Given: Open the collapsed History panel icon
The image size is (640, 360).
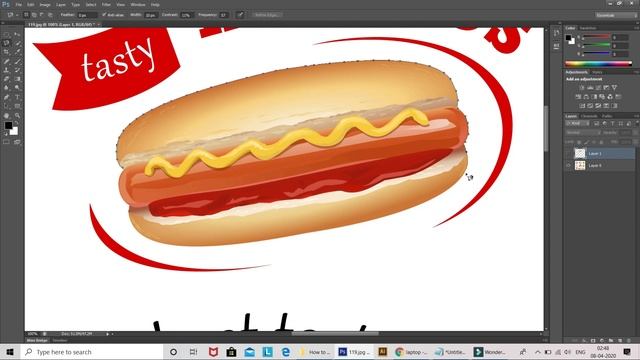Looking at the screenshot, I should pos(557,33).
